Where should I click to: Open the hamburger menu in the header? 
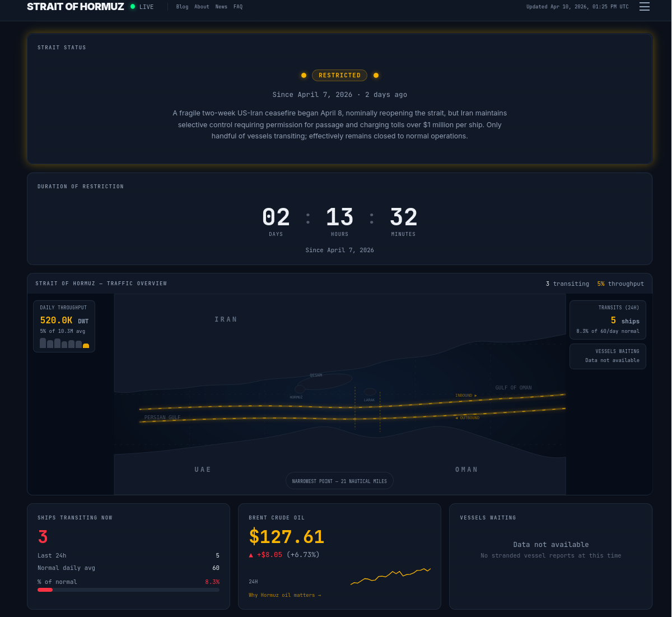[x=645, y=7]
